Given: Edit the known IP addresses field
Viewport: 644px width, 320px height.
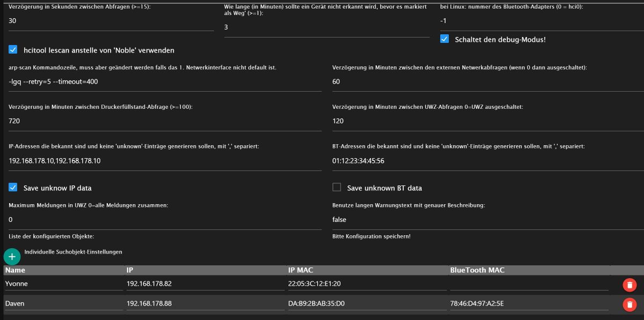Looking at the screenshot, I should click(x=165, y=161).
